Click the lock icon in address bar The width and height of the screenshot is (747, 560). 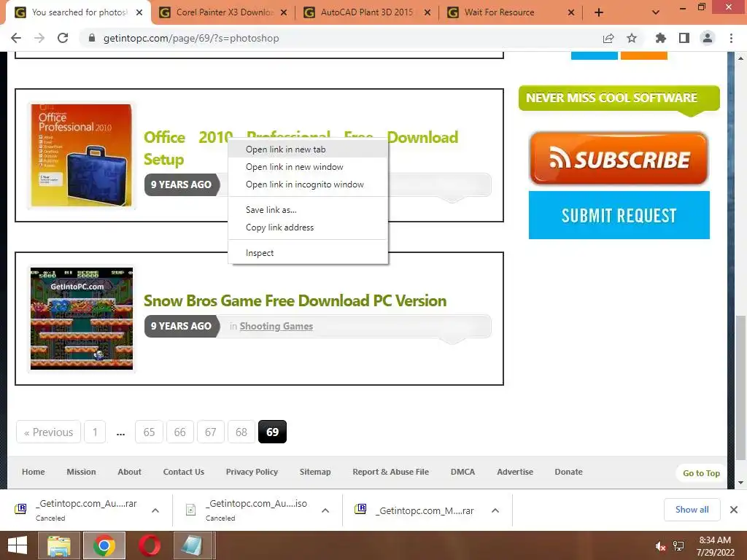coord(92,38)
